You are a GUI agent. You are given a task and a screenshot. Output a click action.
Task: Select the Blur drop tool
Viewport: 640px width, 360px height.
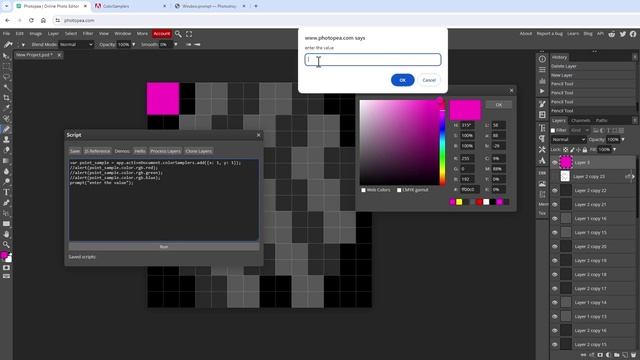pyautogui.click(x=6, y=171)
